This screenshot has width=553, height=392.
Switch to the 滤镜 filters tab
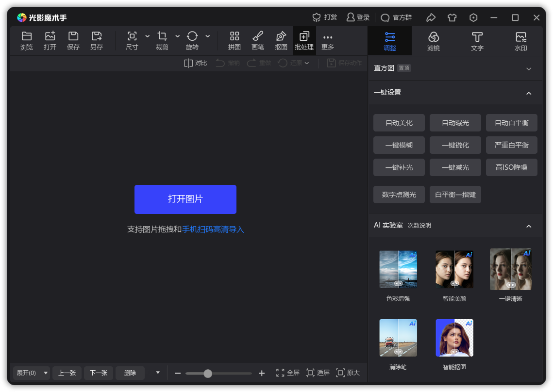pos(434,41)
